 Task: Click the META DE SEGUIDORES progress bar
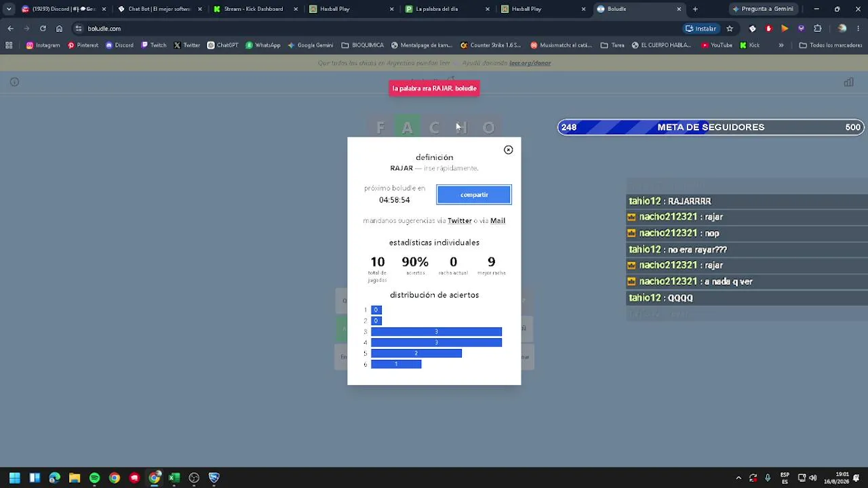point(711,127)
